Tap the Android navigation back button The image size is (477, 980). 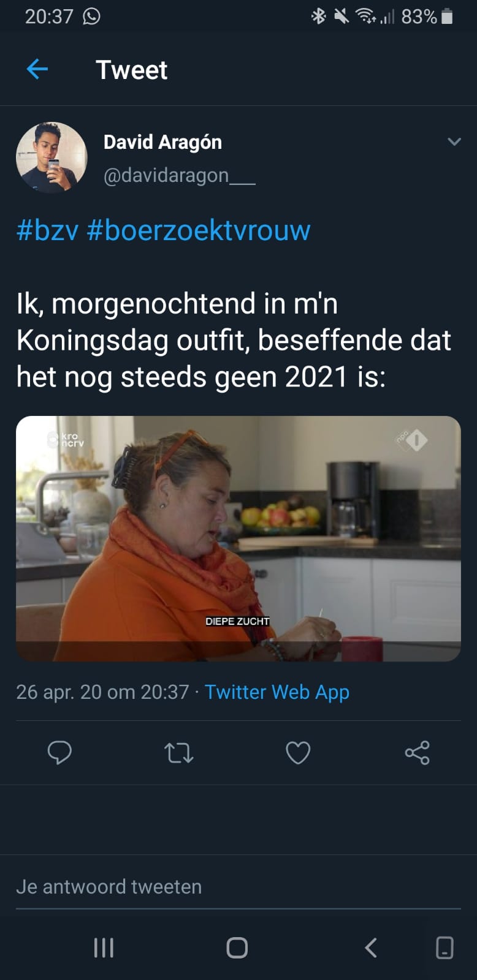click(370, 948)
